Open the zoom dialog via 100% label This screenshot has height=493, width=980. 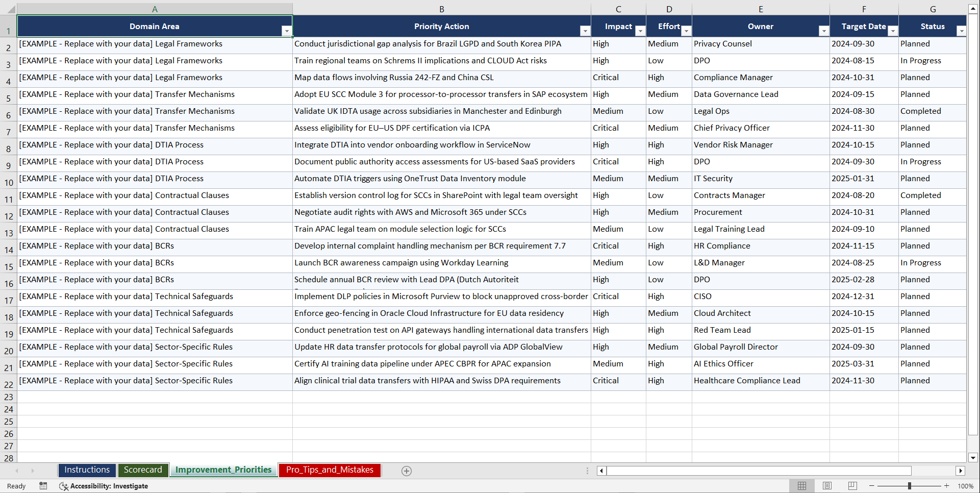pyautogui.click(x=966, y=486)
